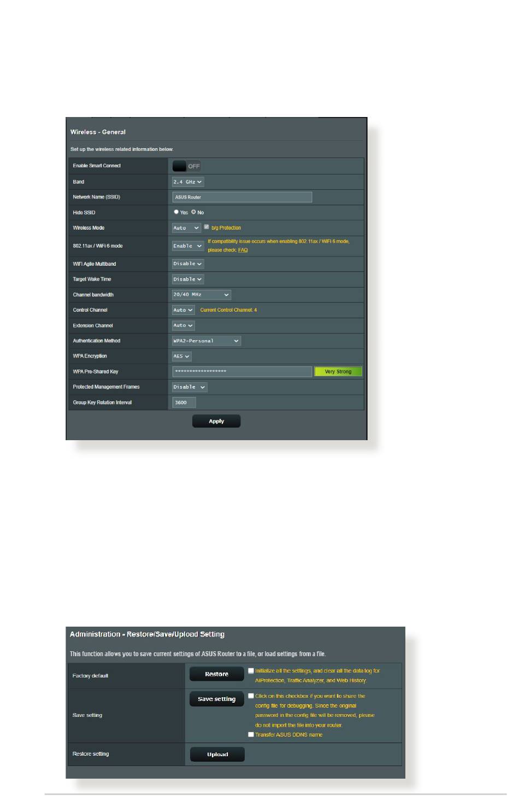Click the Administration - Restore/Save/Upload Setting heading
The width and height of the screenshot is (519, 812).
[x=147, y=634]
